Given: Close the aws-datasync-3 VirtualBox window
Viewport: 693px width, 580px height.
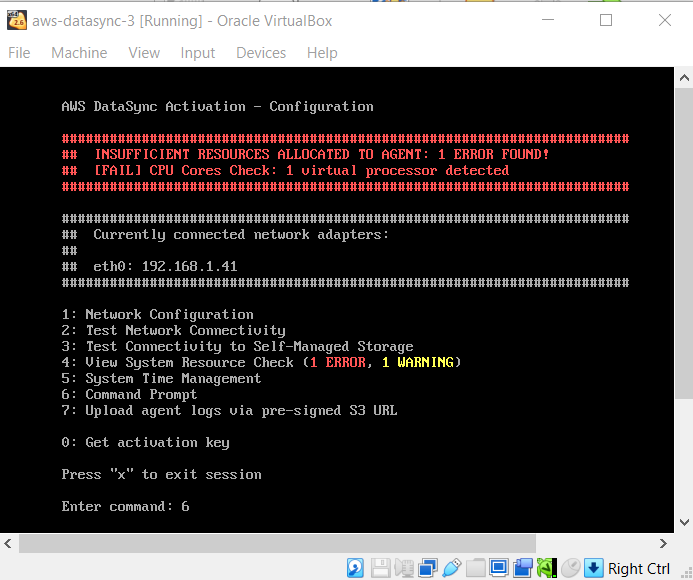Looking at the screenshot, I should click(x=665, y=20).
